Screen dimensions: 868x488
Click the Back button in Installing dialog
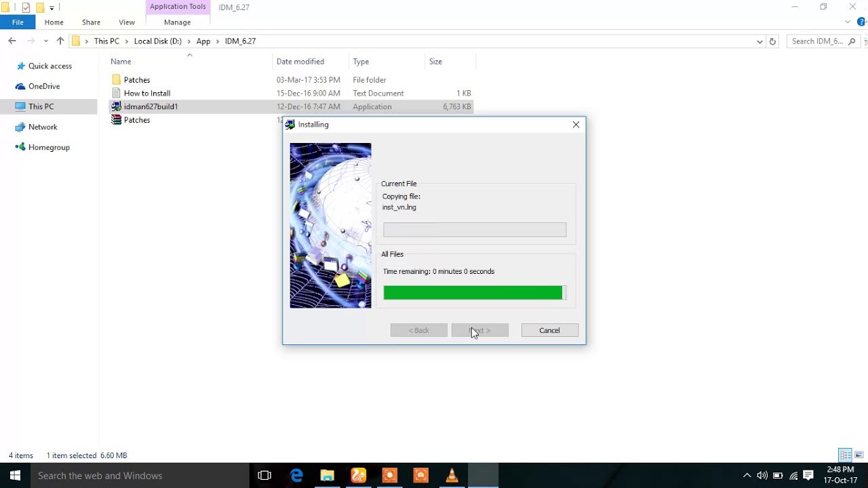pos(418,330)
